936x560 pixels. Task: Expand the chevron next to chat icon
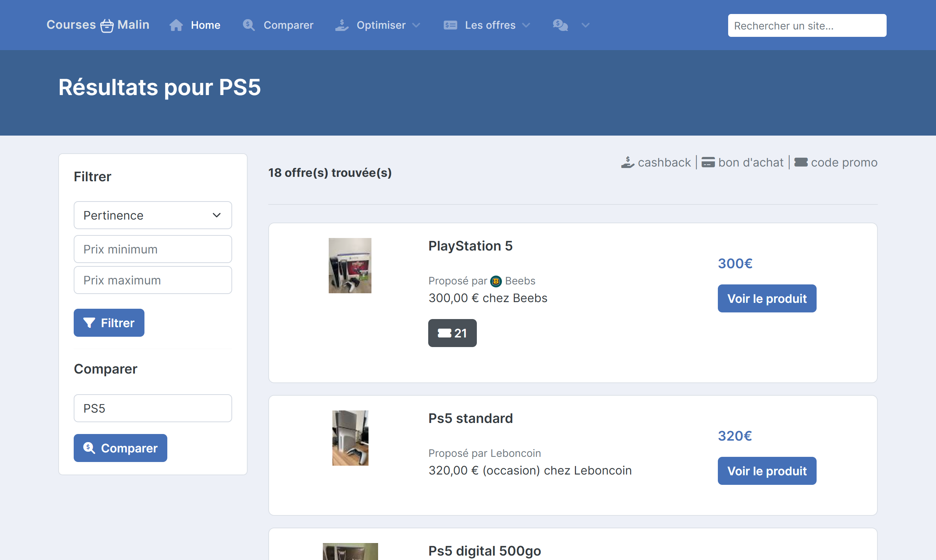(586, 25)
